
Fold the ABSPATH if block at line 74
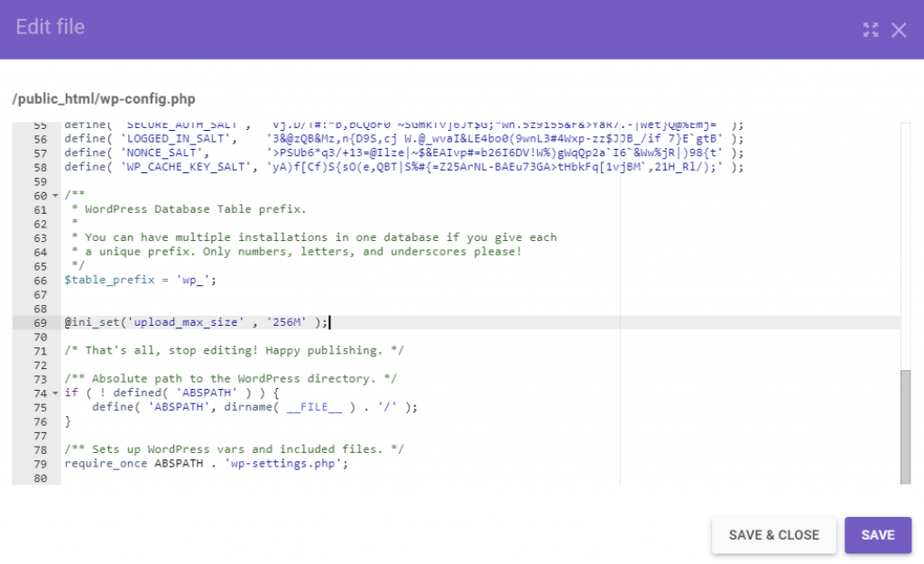(x=55, y=393)
